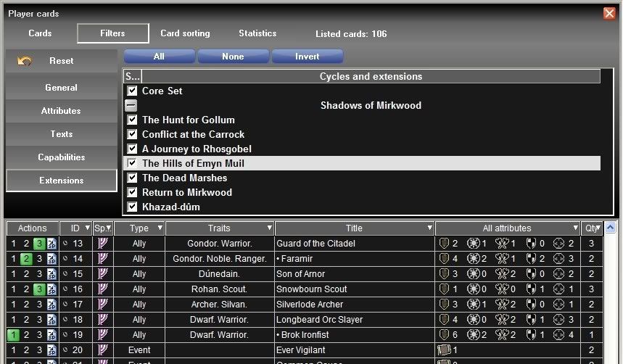Set quantity 1 for Brok Ironfist
The width and height of the screenshot is (623, 364).
(x=14, y=335)
